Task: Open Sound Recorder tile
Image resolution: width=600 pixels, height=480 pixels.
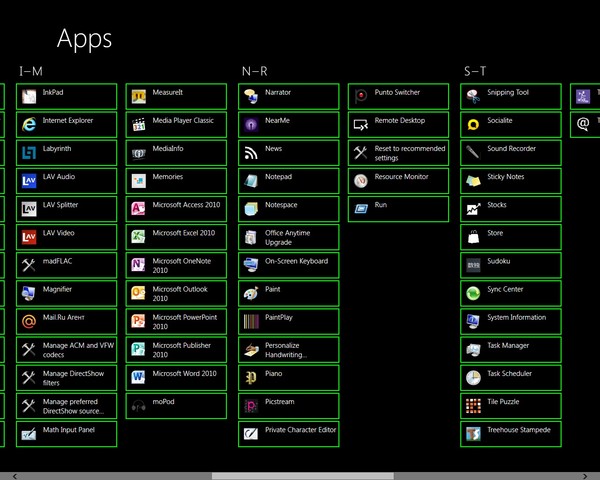Action: [x=511, y=153]
